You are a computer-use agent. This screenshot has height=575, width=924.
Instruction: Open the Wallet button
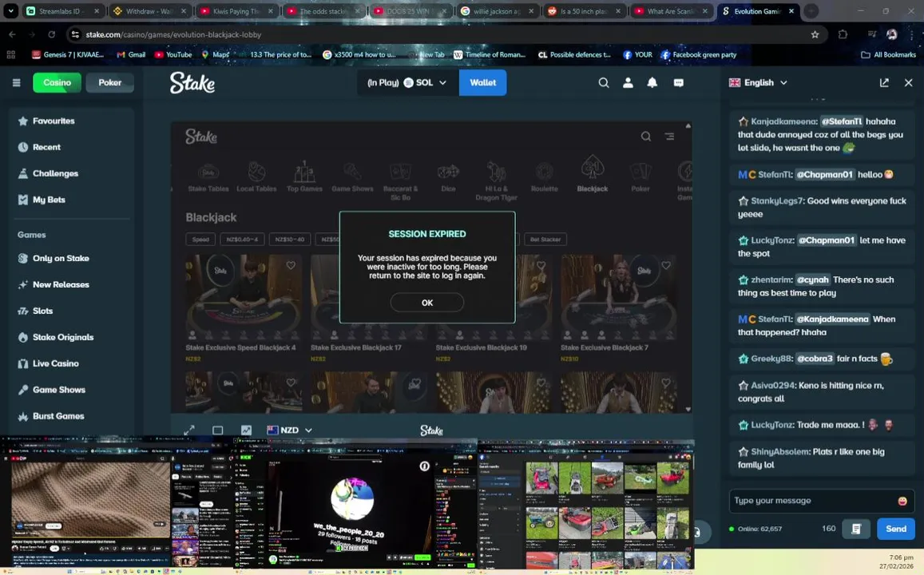pos(482,82)
